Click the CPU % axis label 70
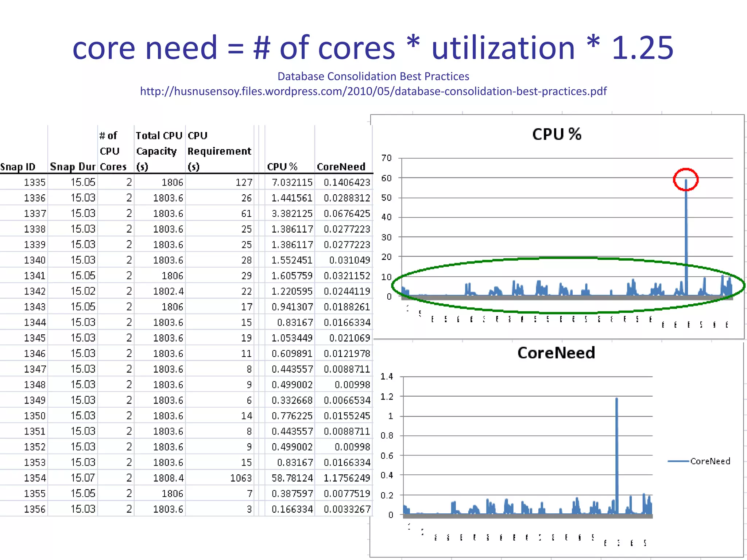Image resolution: width=747 pixels, height=560 pixels. click(386, 158)
